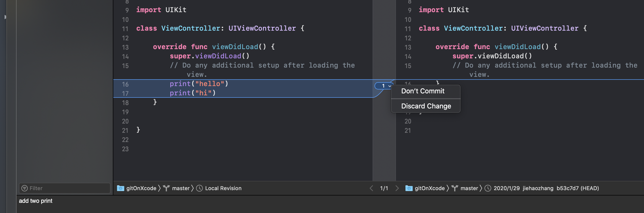
Task: Click closing brace on line 21 left
Action: (138, 130)
